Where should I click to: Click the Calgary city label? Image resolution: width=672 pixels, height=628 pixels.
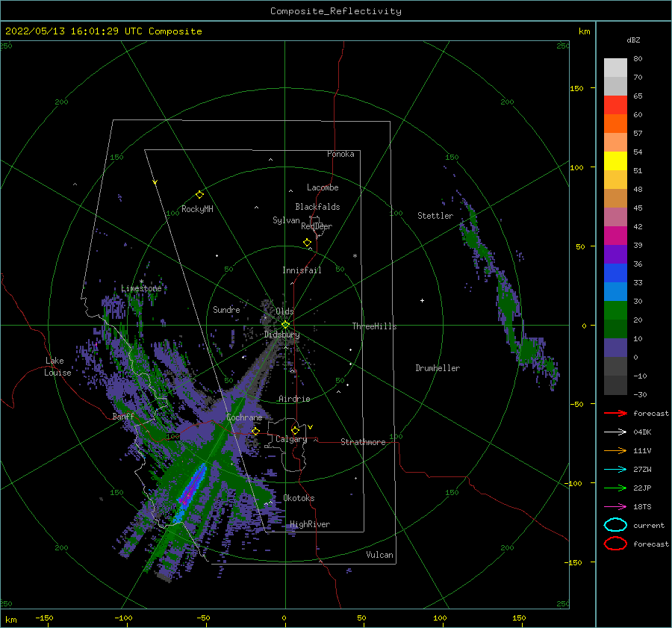pyautogui.click(x=291, y=439)
